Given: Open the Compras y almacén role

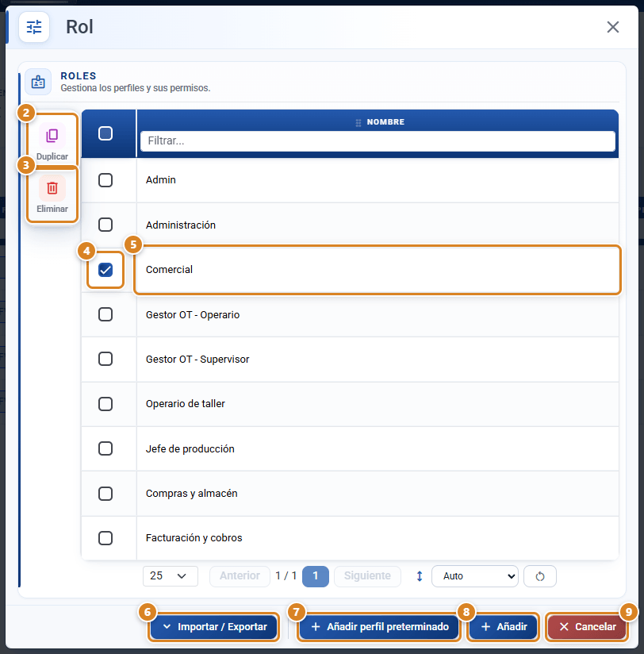Looking at the screenshot, I should pyautogui.click(x=378, y=494).
